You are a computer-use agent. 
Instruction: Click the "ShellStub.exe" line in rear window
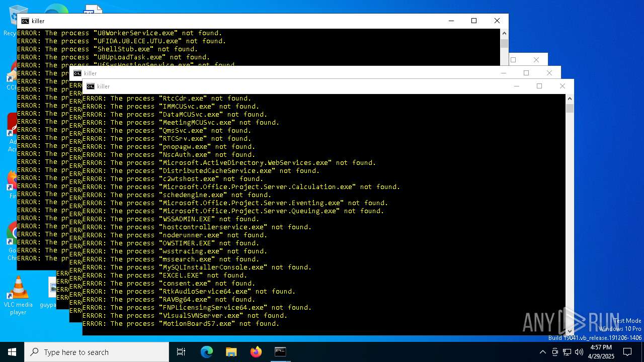pyautogui.click(x=108, y=49)
